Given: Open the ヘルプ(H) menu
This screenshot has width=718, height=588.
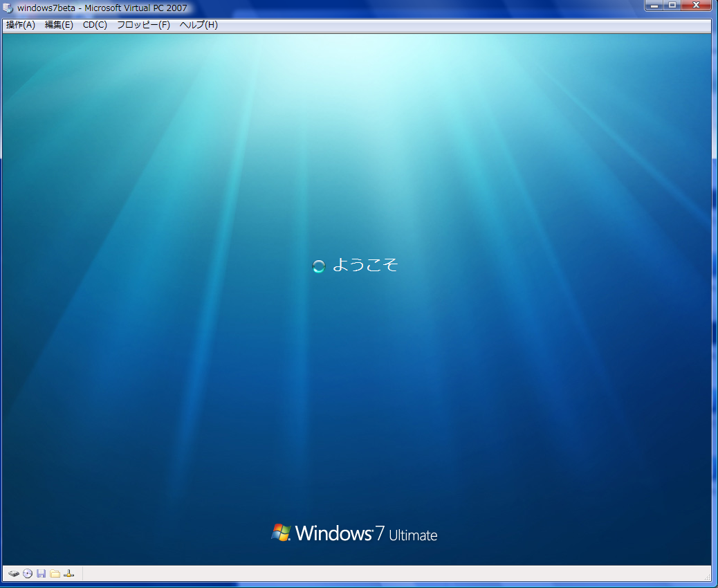Looking at the screenshot, I should (x=199, y=25).
